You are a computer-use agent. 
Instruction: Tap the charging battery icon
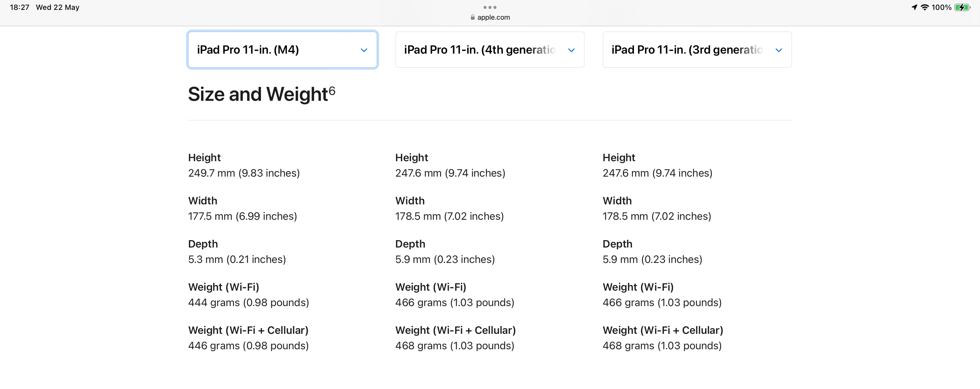tap(962, 7)
